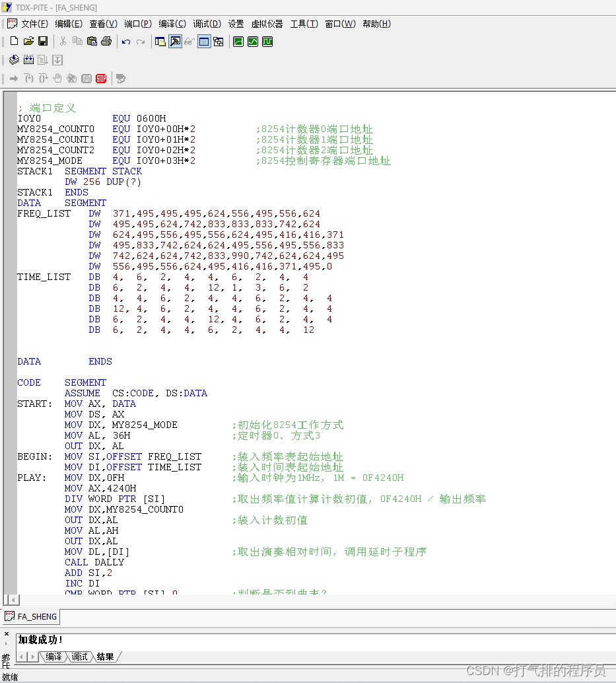Viewport: 616px width, 683px height.
Task: Paste clipboard contents
Action: pyautogui.click(x=92, y=41)
